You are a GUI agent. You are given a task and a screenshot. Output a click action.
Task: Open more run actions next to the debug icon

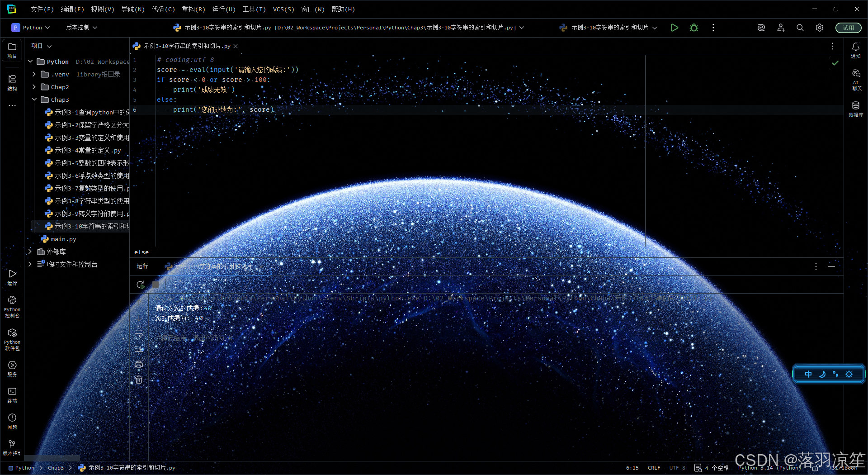pos(713,28)
